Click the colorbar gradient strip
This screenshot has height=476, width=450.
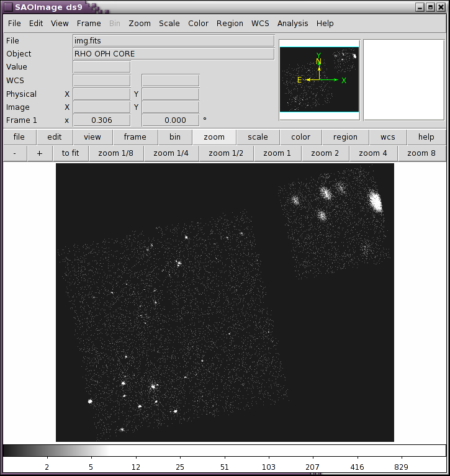point(224,450)
